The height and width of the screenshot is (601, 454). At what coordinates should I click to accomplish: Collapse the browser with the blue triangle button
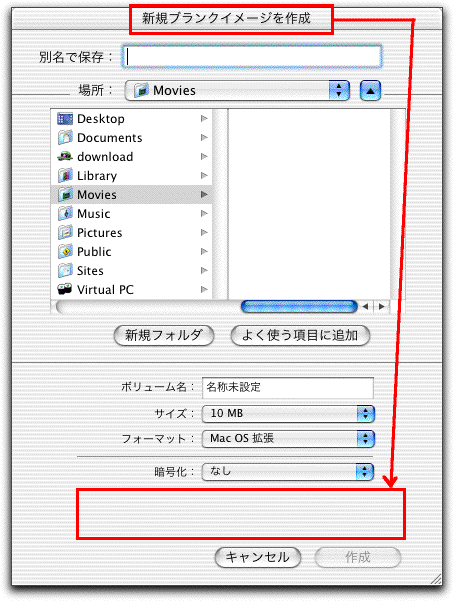(x=370, y=91)
